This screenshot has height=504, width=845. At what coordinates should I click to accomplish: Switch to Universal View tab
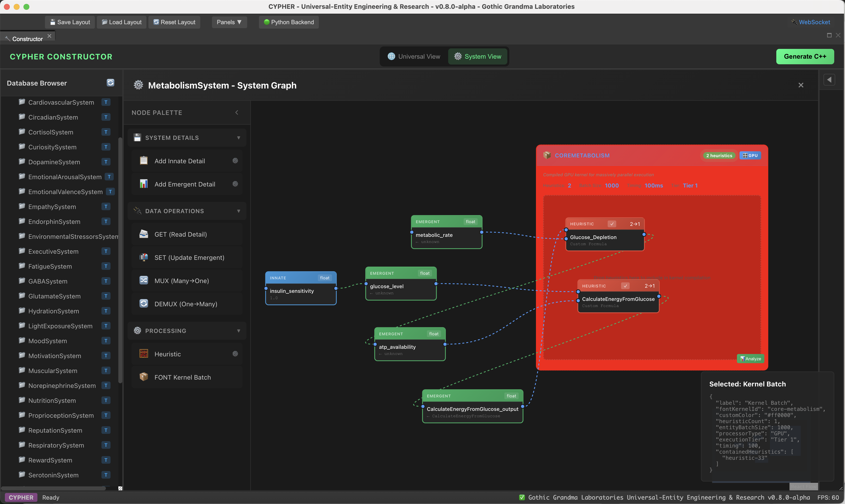414,56
